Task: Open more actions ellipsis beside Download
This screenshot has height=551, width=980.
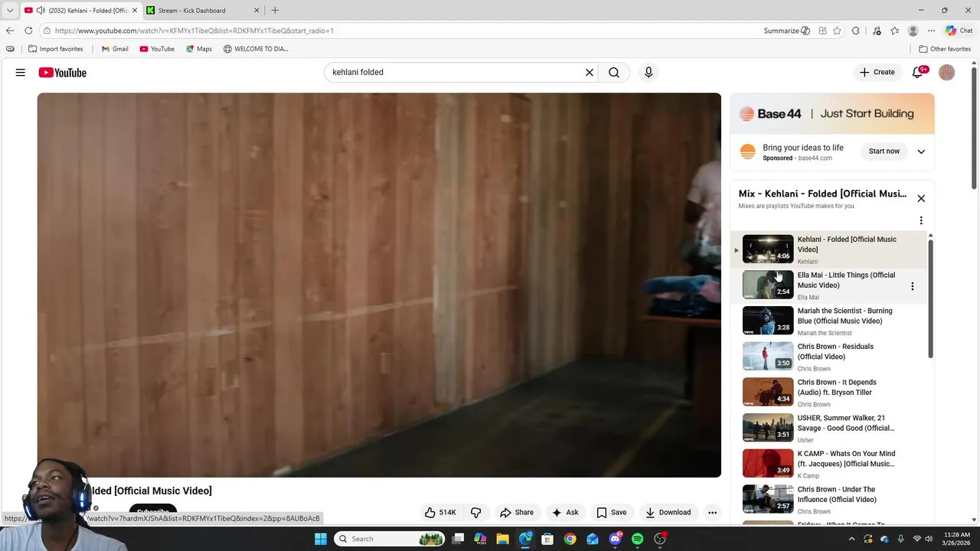Action: (712, 513)
